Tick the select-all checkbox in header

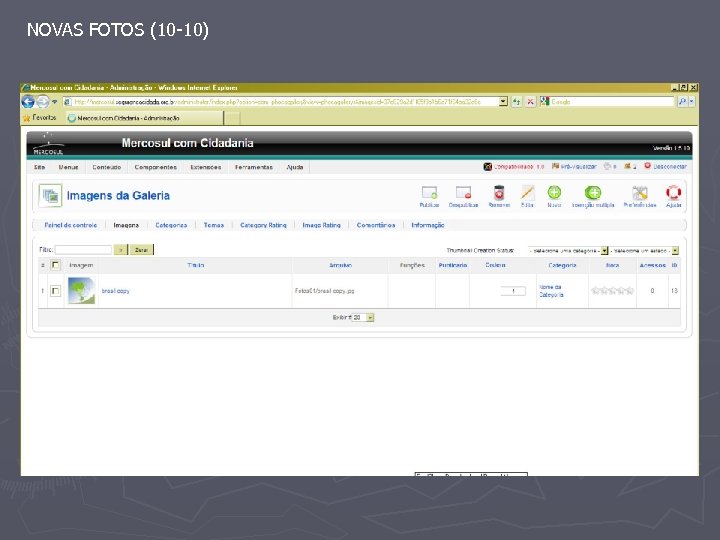[56, 265]
